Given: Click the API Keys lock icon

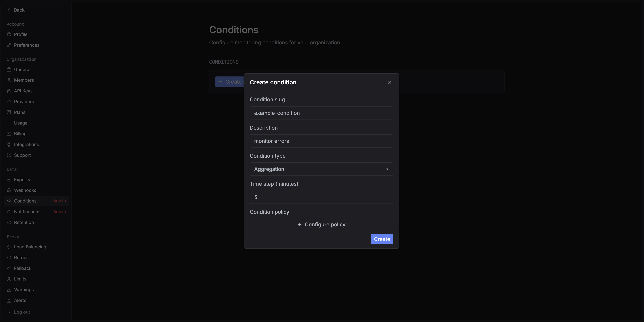Looking at the screenshot, I should (9, 91).
